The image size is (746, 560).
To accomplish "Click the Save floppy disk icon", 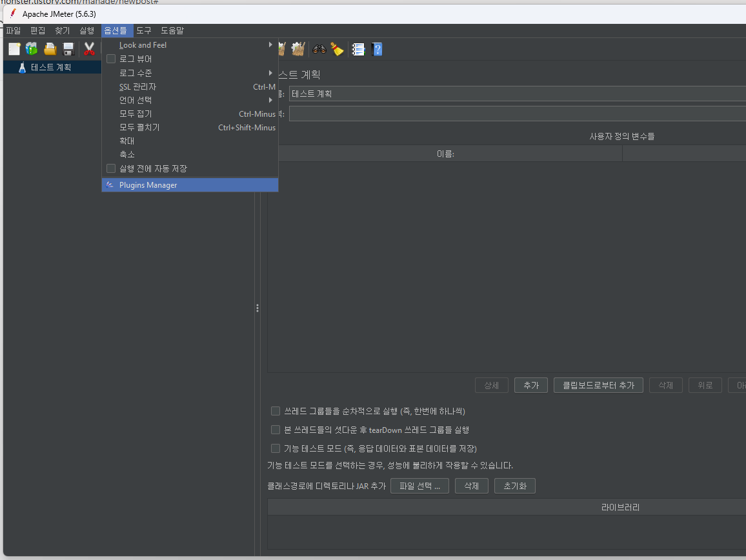I will [x=68, y=49].
